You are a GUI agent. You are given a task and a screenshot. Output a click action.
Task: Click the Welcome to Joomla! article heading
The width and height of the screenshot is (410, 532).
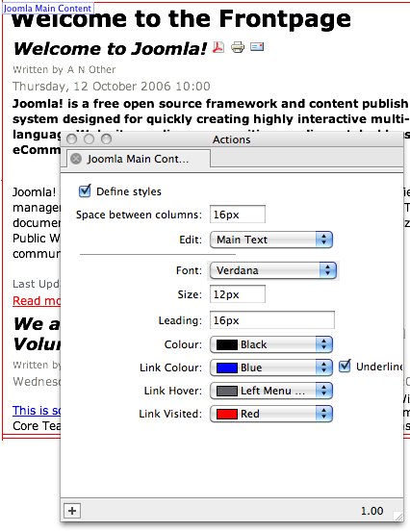pyautogui.click(x=111, y=49)
